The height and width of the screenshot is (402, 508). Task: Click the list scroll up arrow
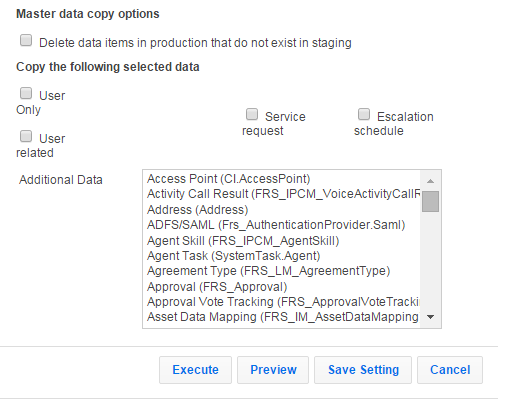pyautogui.click(x=430, y=181)
